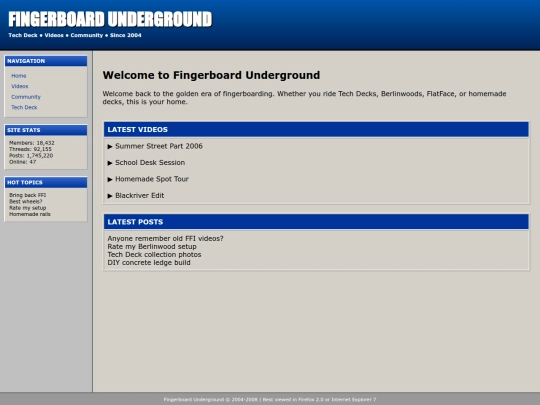Play arrow beside Homemade Spot Tour
Image resolution: width=540 pixels, height=405 pixels.
(110, 179)
